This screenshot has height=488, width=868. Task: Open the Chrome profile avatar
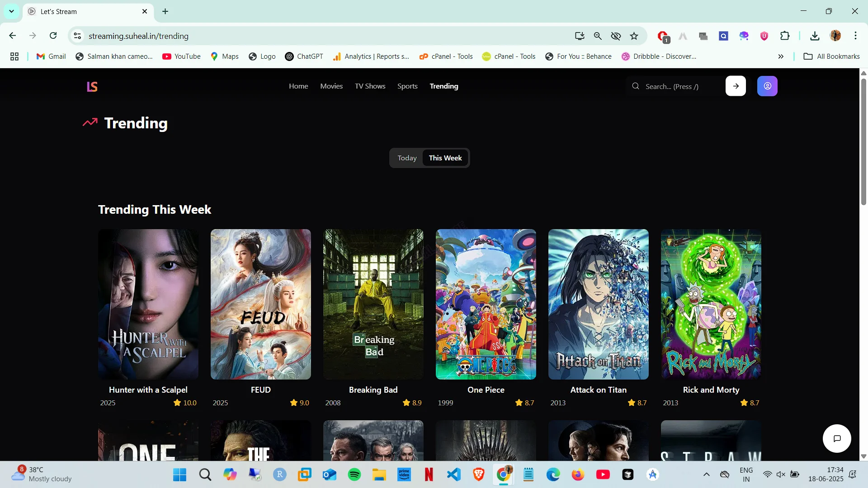coord(835,36)
